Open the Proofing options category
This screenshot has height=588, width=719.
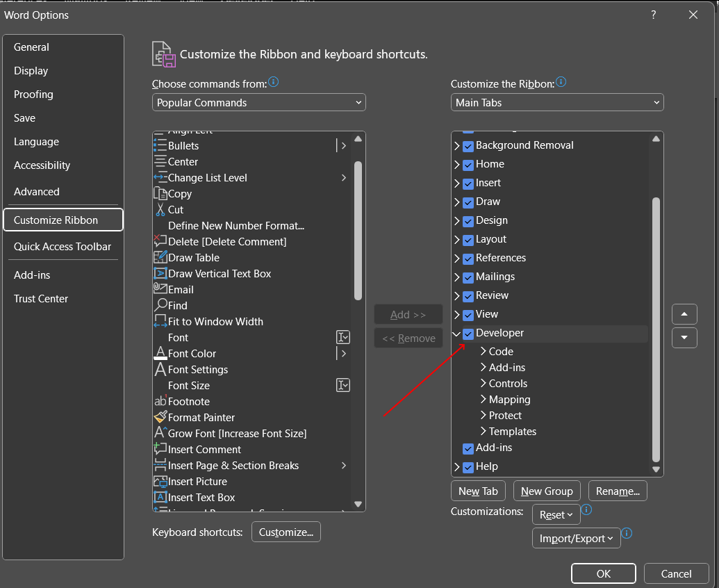pos(63,95)
